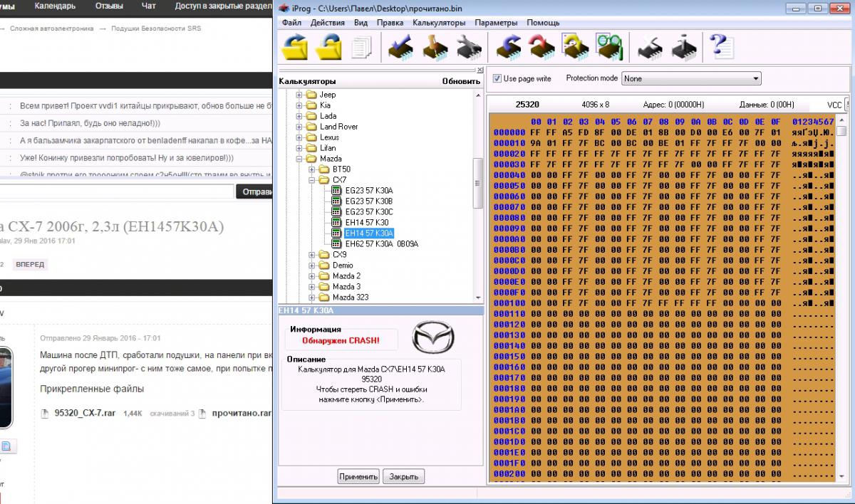Collapse the Mazda tree node
The width and height of the screenshot is (855, 504).
coord(299,159)
